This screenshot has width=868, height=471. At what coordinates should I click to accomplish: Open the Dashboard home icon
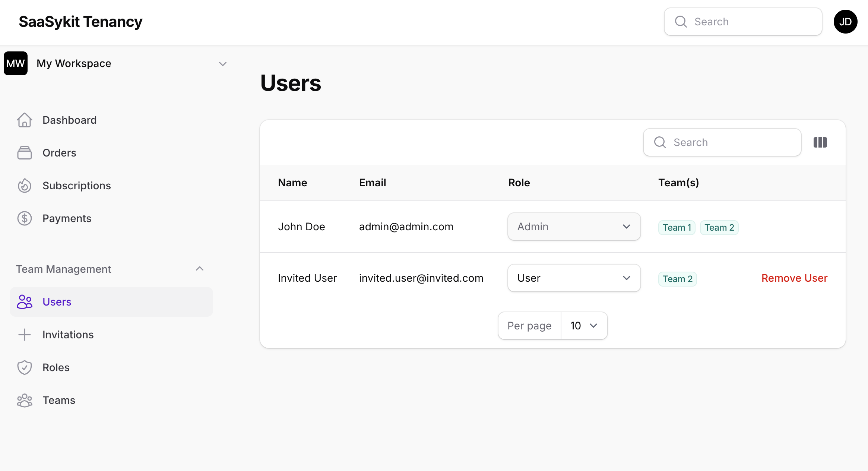click(25, 120)
